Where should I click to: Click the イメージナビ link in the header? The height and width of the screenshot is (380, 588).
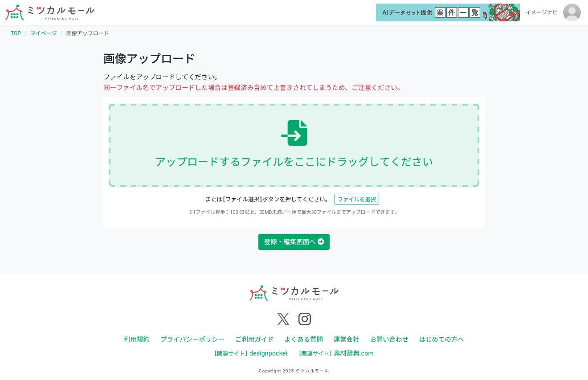[x=542, y=12]
